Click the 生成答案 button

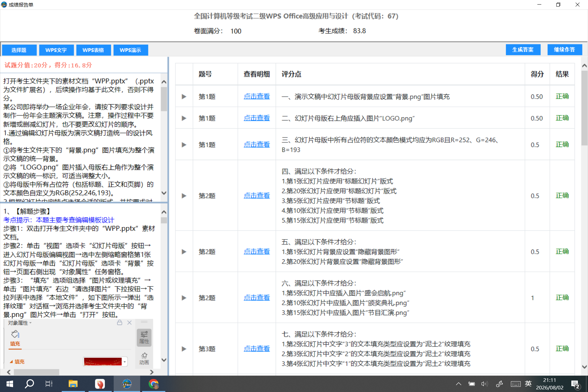coord(523,50)
